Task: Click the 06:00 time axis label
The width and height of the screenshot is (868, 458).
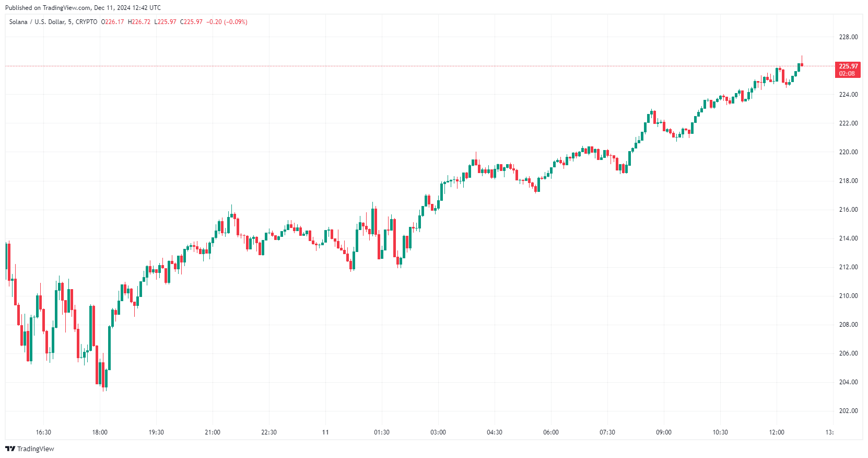Action: pos(551,432)
